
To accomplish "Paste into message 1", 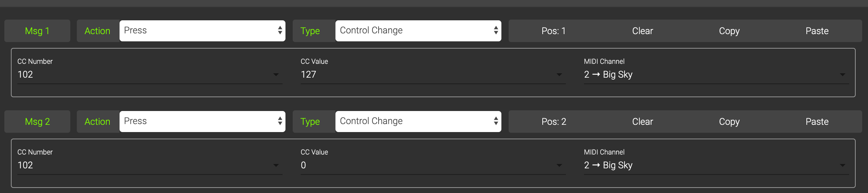I will [817, 31].
